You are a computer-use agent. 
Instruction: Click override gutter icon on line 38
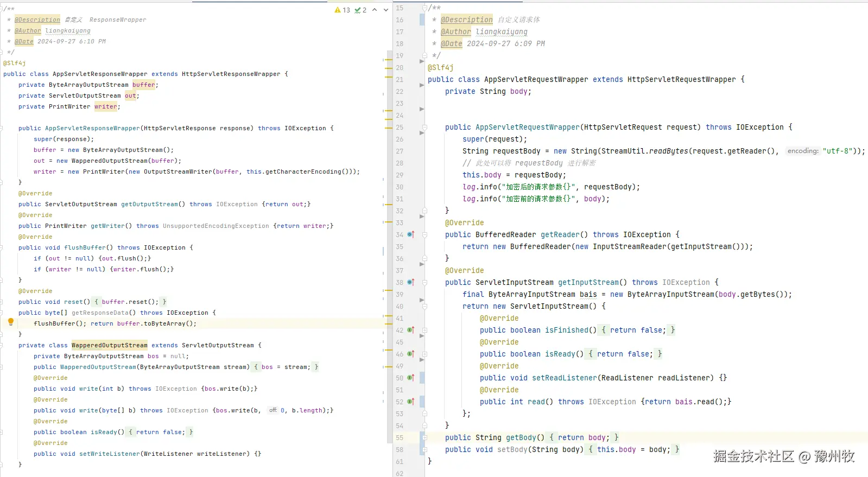pos(411,282)
